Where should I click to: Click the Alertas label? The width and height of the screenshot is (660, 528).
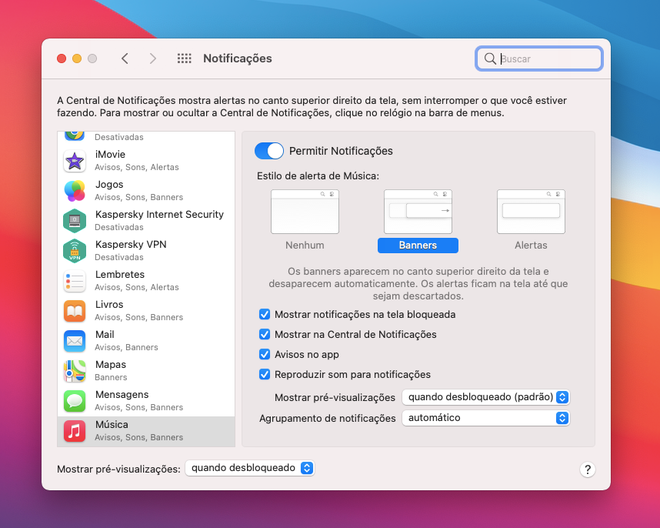(531, 245)
